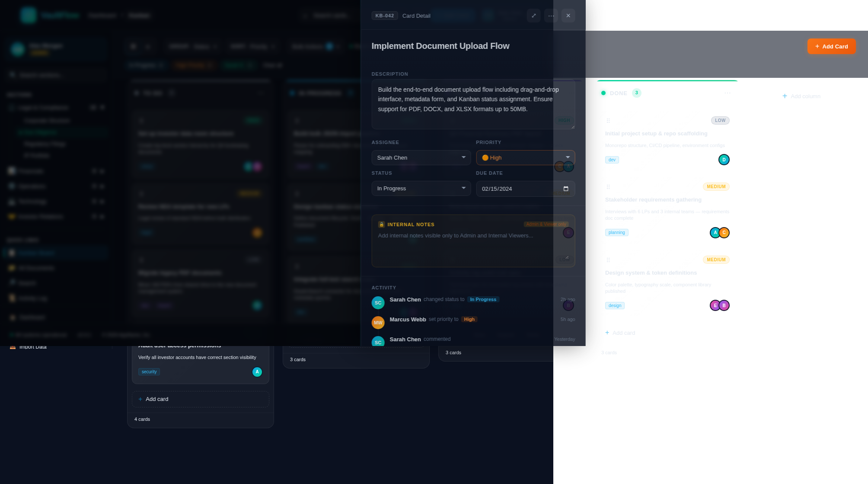Click the orange C avatar on Stakeholder card
This screenshot has height=484, width=868.
coord(724,233)
